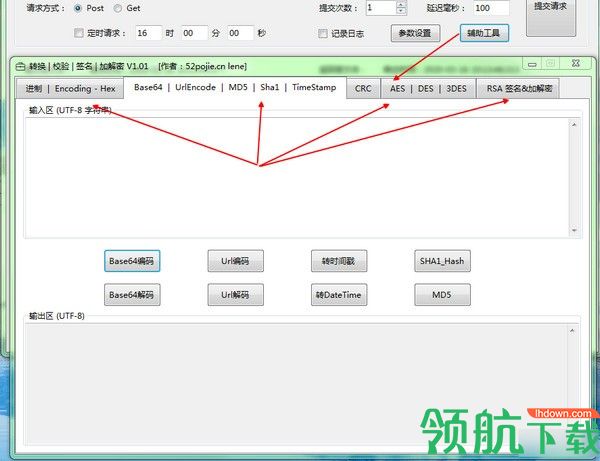Click the 延迟毫秒 field showing 100
The height and width of the screenshot is (461, 600).
tap(491, 8)
